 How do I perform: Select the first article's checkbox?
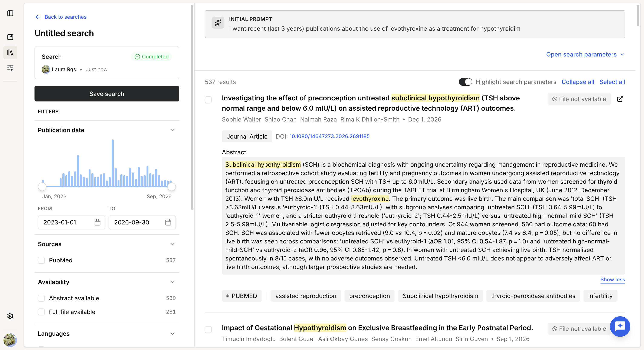(208, 100)
